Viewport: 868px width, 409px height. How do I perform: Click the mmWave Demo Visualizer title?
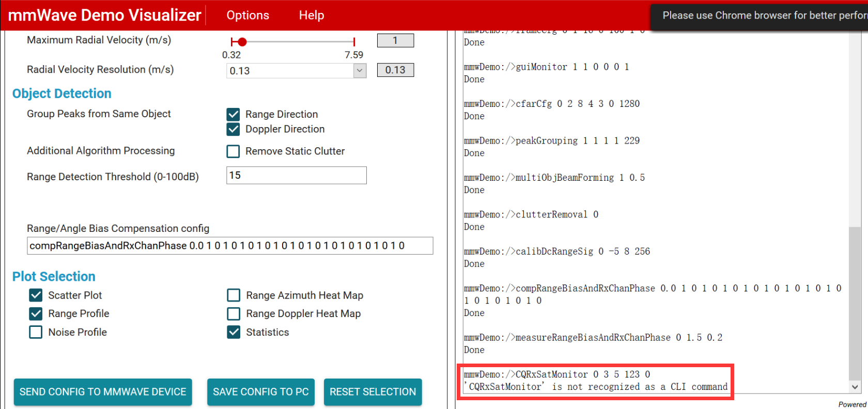tap(104, 15)
